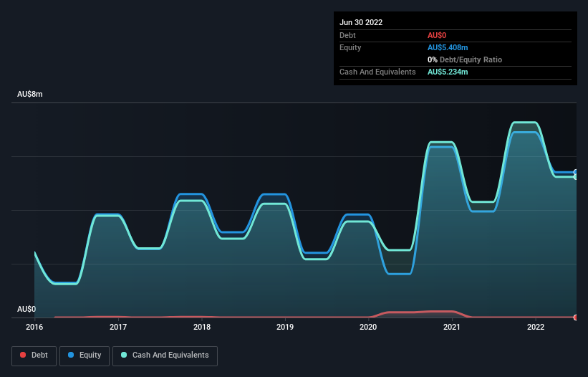Click the Equity row label in tooltip

pos(350,47)
